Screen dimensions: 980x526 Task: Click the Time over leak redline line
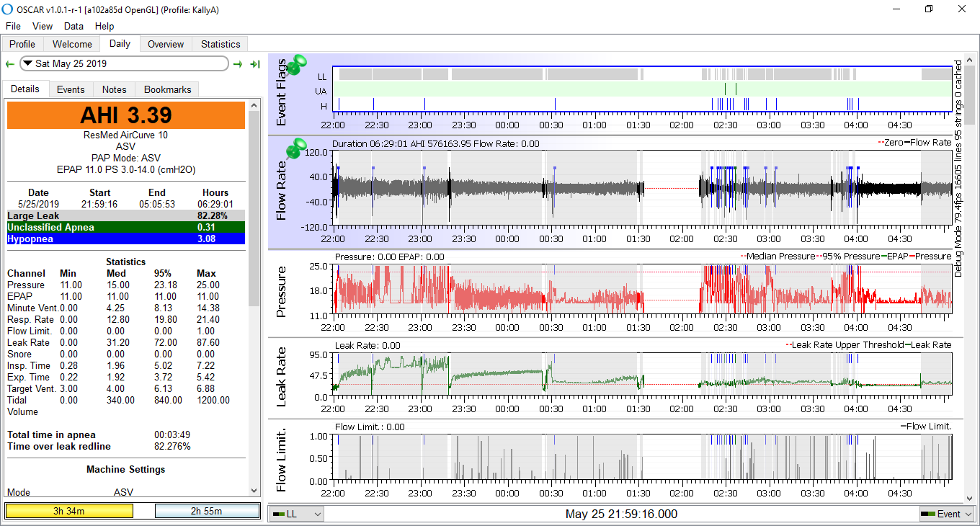point(126,446)
